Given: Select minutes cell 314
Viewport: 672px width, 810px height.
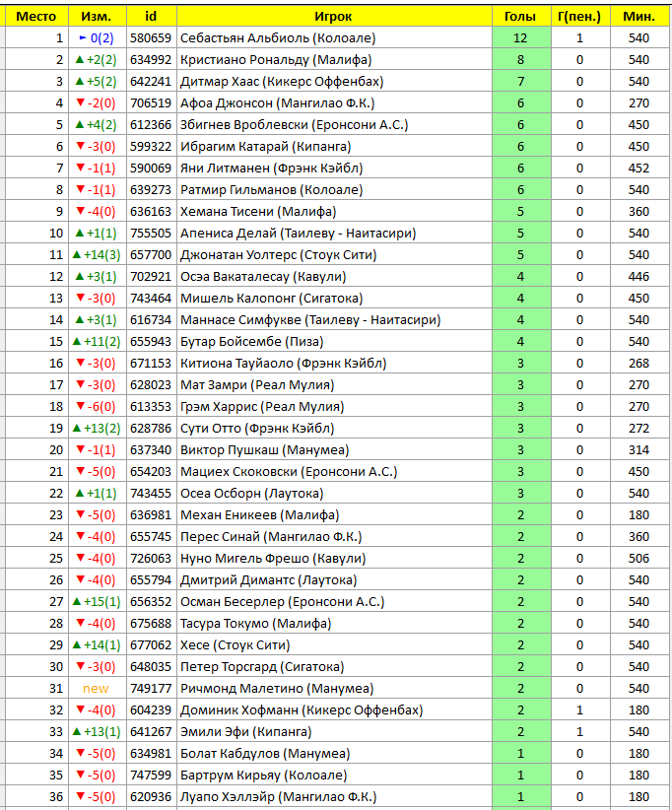Looking at the screenshot, I should (x=638, y=450).
